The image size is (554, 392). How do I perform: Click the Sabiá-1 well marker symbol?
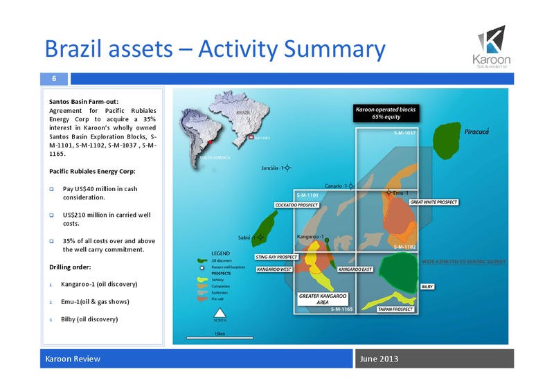tap(260, 237)
